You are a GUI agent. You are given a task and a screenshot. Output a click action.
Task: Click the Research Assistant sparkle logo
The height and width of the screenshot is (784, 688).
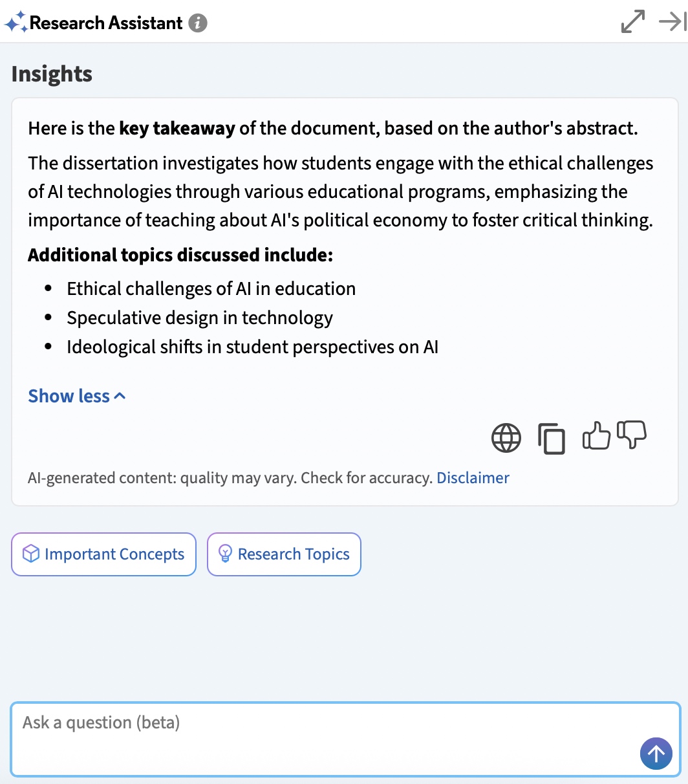pos(16,23)
